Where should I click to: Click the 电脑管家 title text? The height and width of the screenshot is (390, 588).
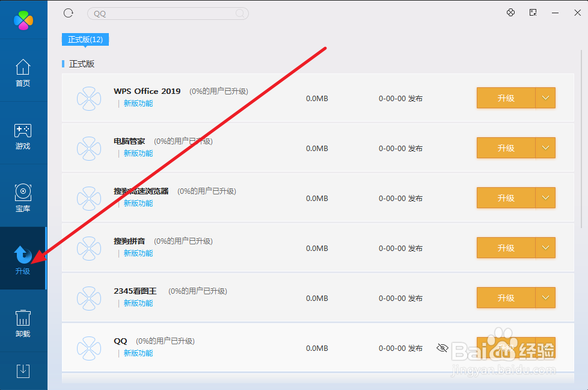pyautogui.click(x=129, y=141)
